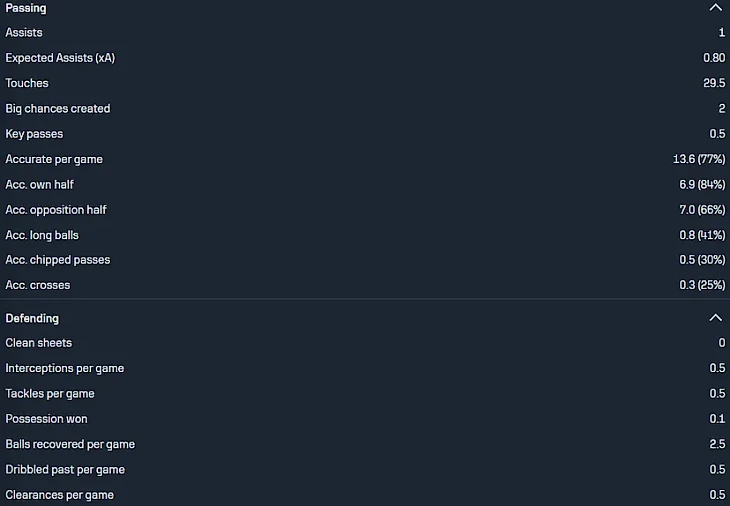Select Acc. chipped passes label

[58, 260]
